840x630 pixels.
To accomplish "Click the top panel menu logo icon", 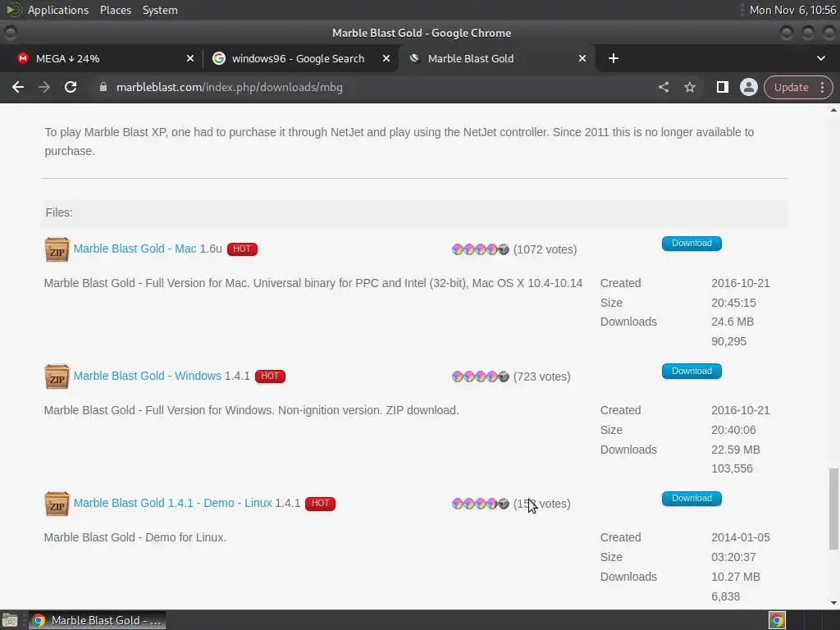I will [13, 10].
